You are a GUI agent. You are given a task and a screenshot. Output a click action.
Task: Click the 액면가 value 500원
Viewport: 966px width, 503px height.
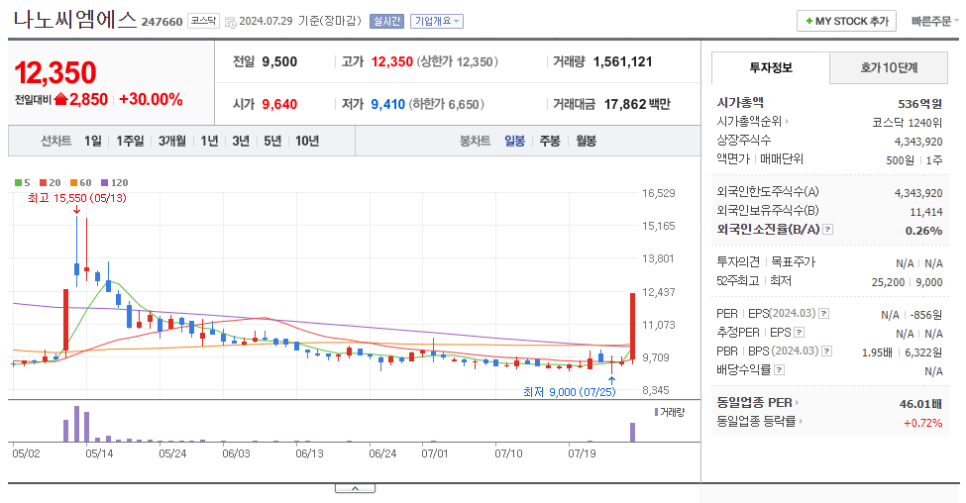click(x=900, y=160)
